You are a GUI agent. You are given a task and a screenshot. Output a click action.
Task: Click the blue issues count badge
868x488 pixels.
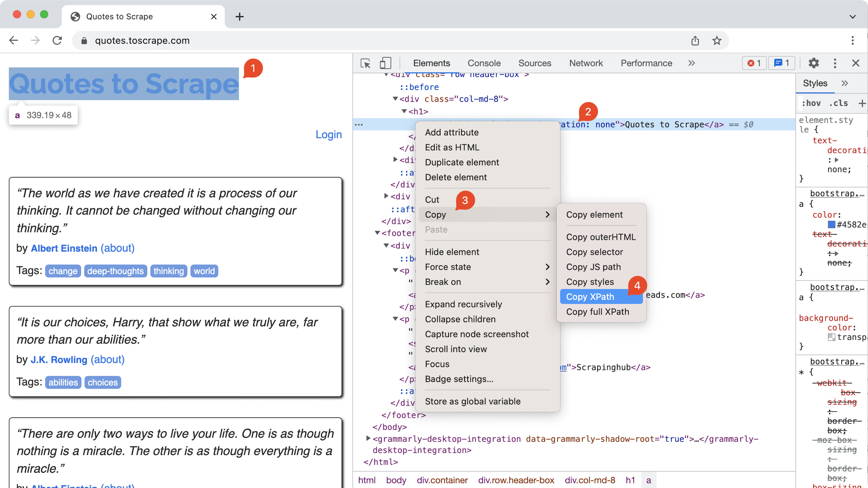[x=781, y=63]
